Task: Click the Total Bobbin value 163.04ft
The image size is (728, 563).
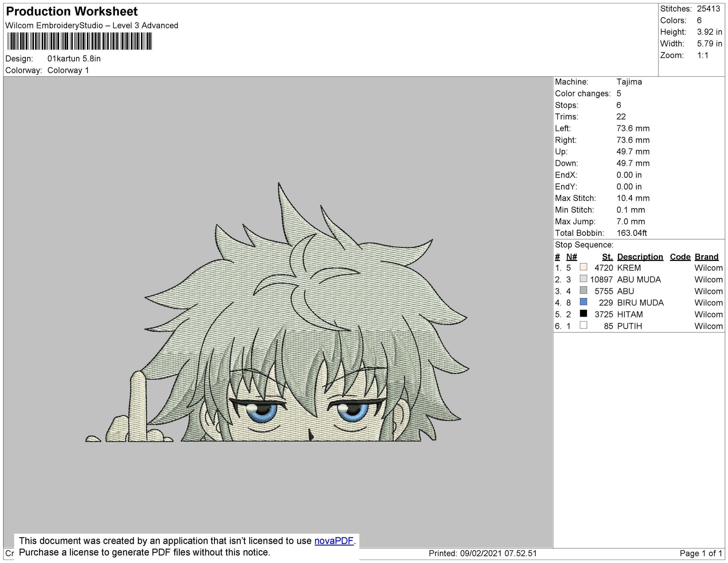Action: [632, 233]
